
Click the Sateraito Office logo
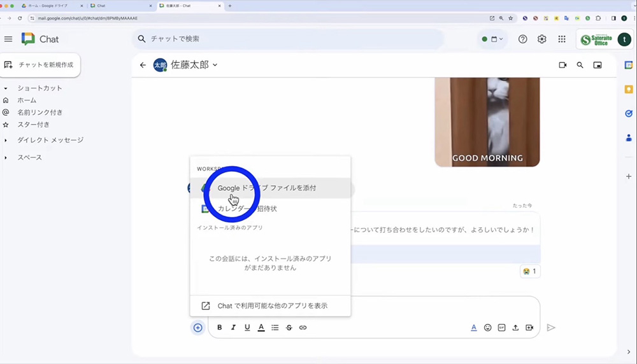(596, 39)
